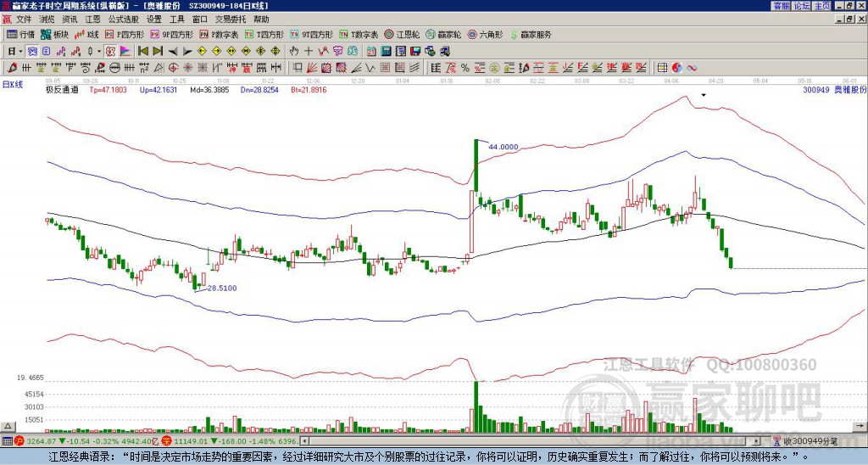Open the 板块 sector view
This screenshot has height=465, width=868.
(x=54, y=34)
